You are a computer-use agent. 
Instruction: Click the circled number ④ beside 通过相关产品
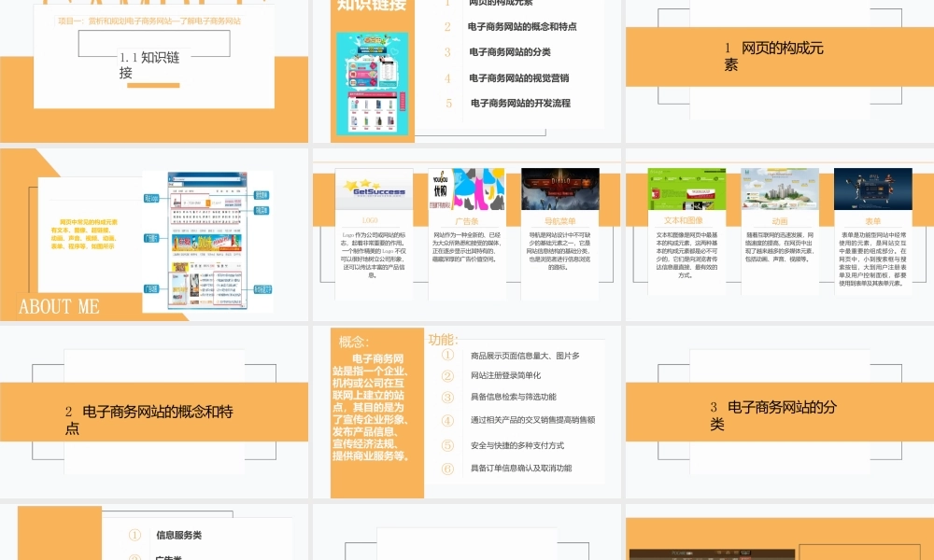coord(447,420)
